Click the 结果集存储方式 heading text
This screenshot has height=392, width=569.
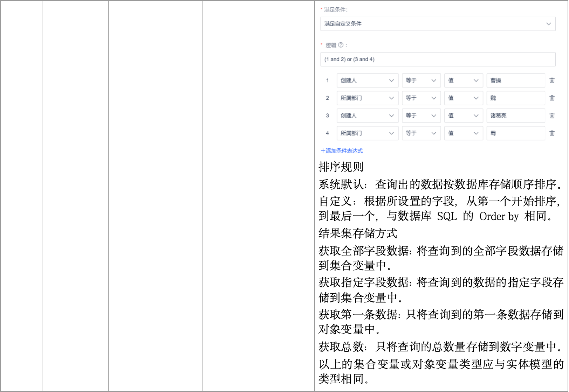pyautogui.click(x=358, y=233)
